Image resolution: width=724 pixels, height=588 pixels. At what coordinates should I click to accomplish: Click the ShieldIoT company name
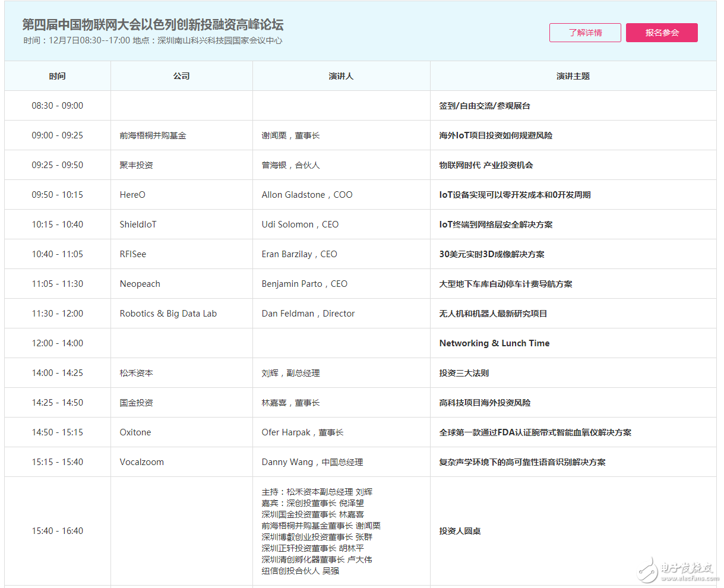tap(138, 225)
